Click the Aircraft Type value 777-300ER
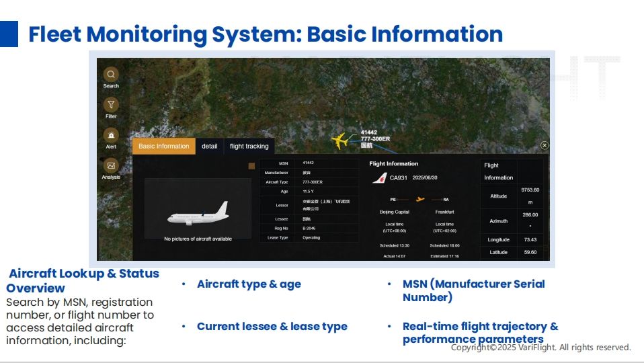This screenshot has width=644, height=363. [313, 182]
